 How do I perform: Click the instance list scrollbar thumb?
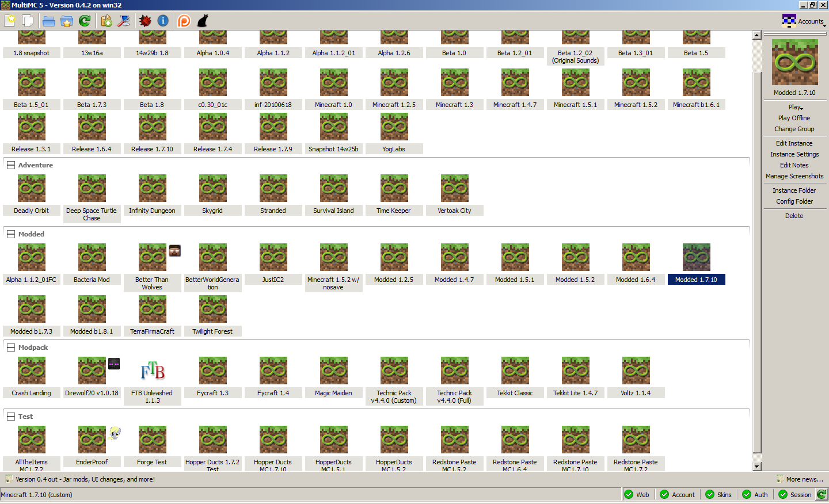pos(757,262)
